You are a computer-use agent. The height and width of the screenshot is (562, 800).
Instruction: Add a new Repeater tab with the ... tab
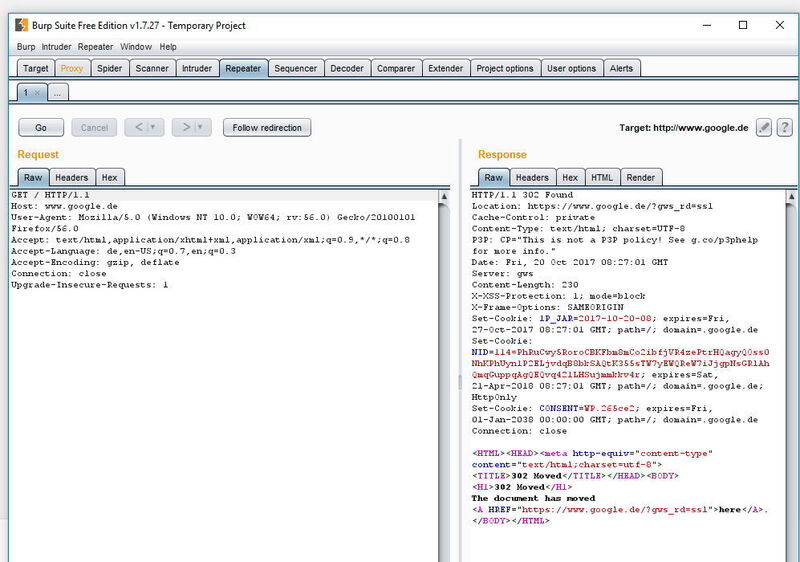coord(58,92)
